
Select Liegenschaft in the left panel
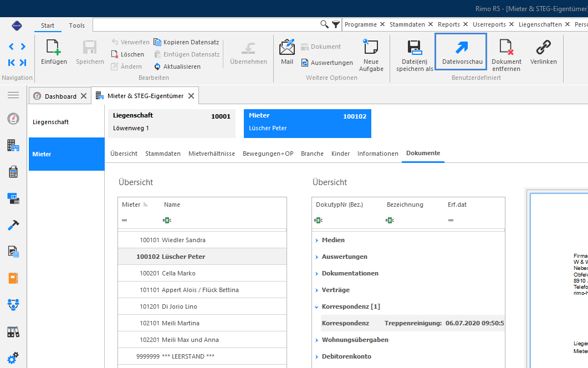click(67, 122)
